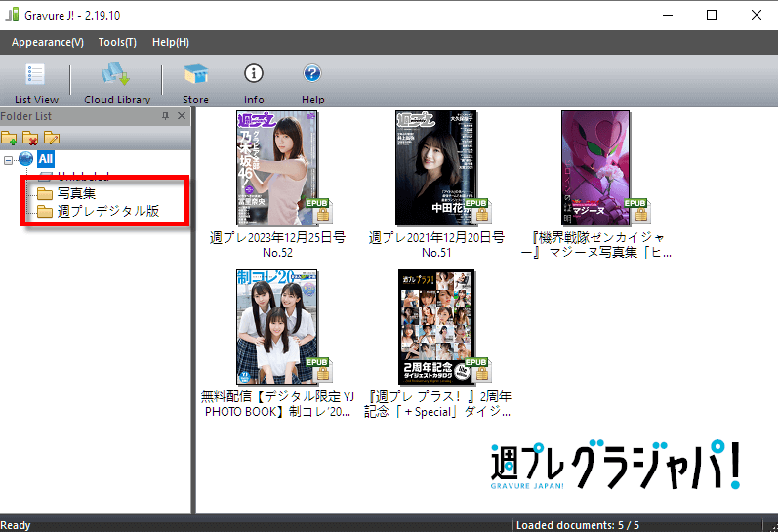The height and width of the screenshot is (532, 778).
Task: Open the マジーヌ写真集 cover thumbnail
Action: (595, 168)
